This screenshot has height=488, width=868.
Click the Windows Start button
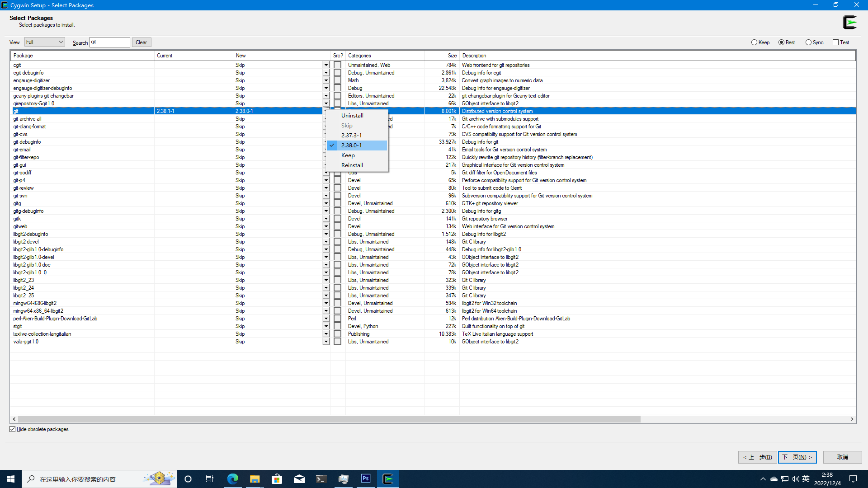tap(10, 479)
